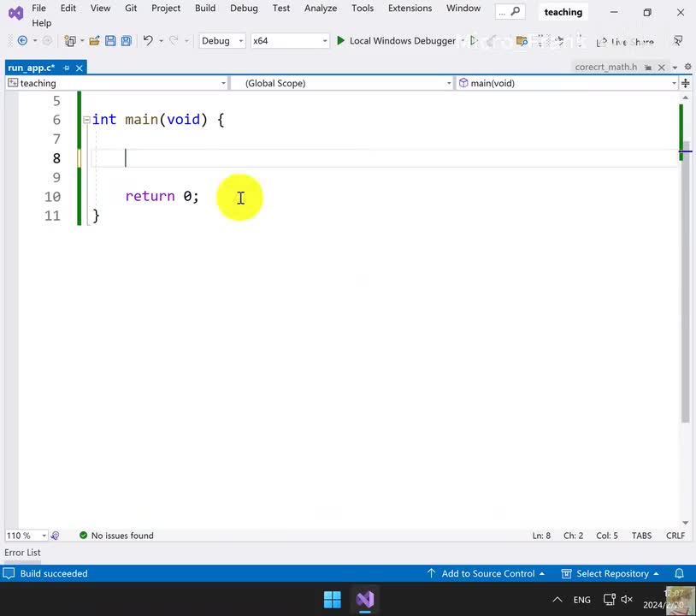Pin the run_app.c tab
Image resolution: width=696 pixels, height=616 pixels.
click(x=66, y=68)
